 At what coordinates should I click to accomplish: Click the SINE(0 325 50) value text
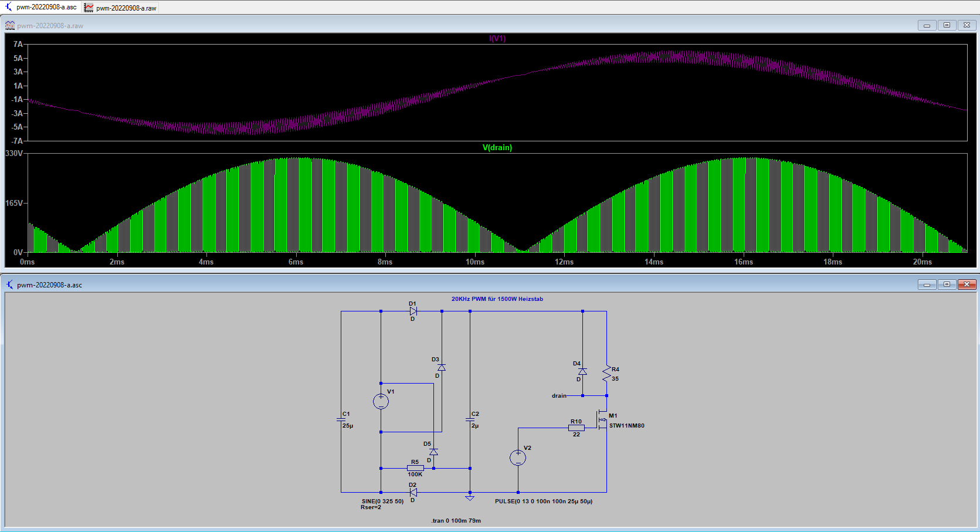pos(382,501)
